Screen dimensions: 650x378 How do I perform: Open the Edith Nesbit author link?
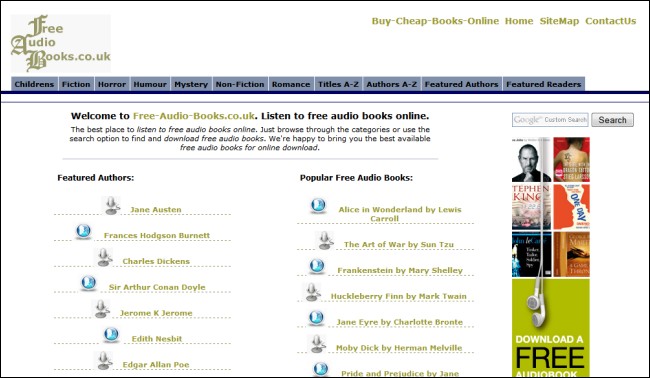point(157,339)
